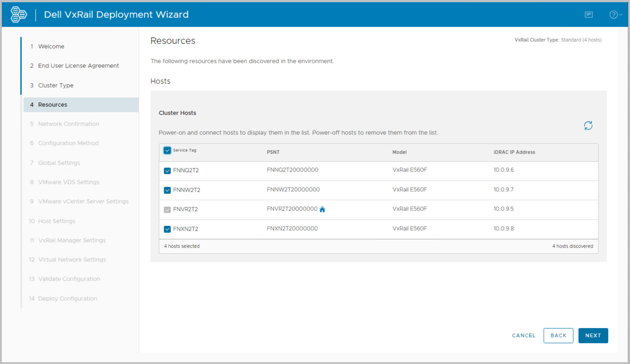Go to Welcome step in sidebar

51,46
